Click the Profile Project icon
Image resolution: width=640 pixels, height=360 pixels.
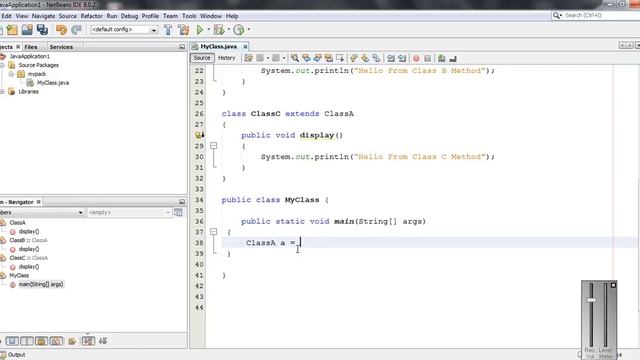[x=239, y=30]
